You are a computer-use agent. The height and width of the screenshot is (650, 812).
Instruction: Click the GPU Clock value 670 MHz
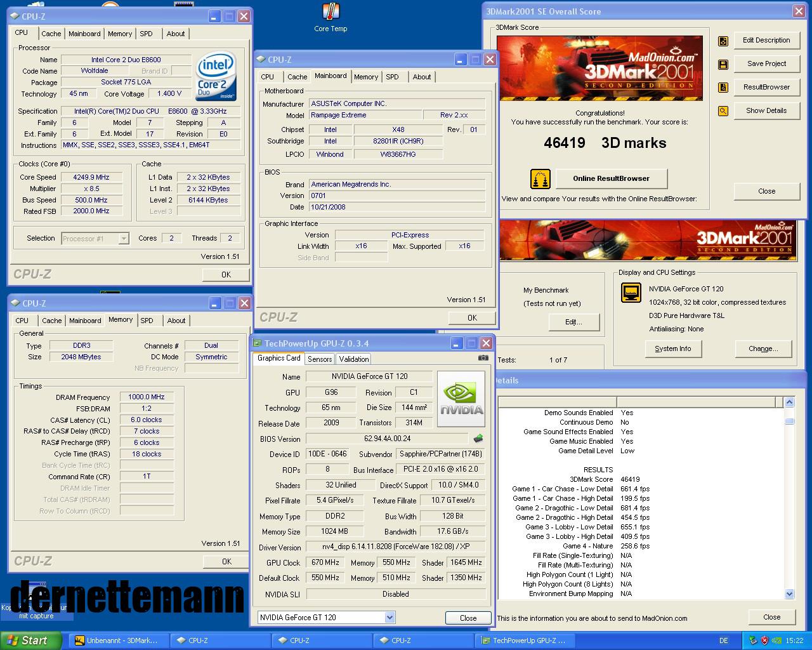[x=325, y=562]
